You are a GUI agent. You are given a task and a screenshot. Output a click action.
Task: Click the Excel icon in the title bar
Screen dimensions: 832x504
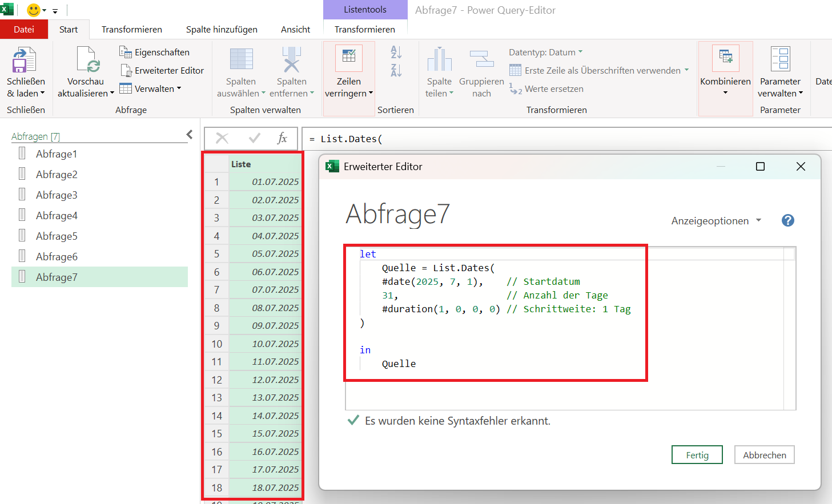[x=6, y=9]
